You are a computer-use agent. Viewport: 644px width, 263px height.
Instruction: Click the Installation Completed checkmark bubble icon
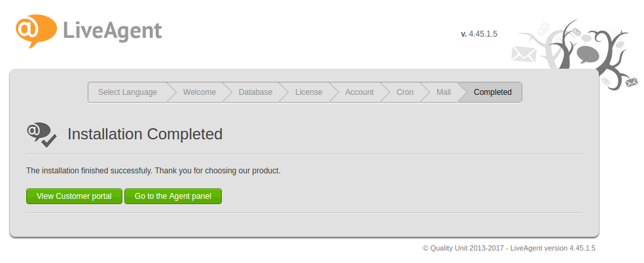41,134
